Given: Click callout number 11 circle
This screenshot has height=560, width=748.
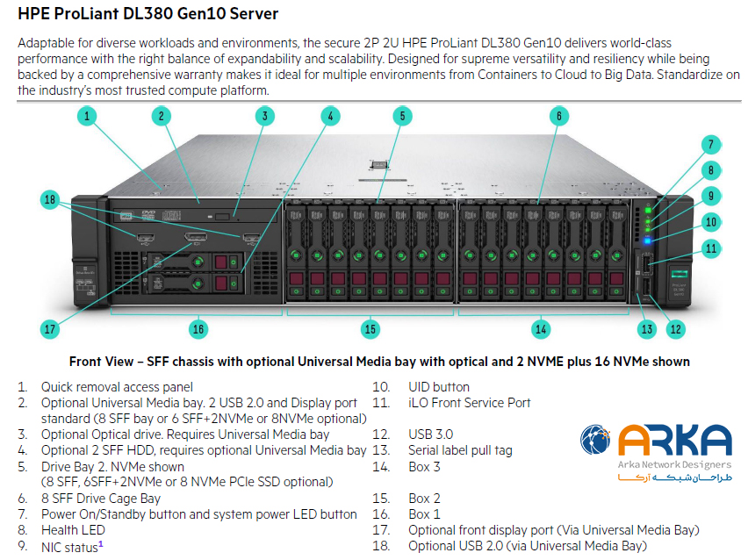Looking at the screenshot, I should click(712, 248).
